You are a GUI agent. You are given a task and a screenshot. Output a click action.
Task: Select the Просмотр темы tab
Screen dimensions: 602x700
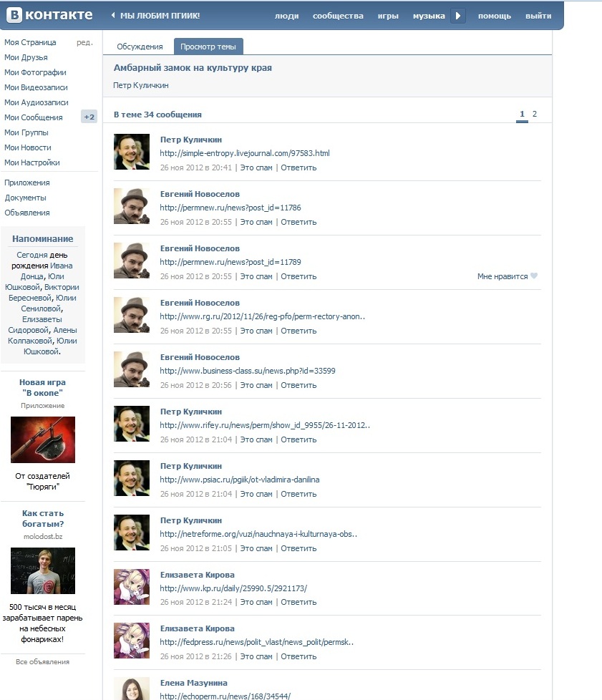[x=208, y=47]
